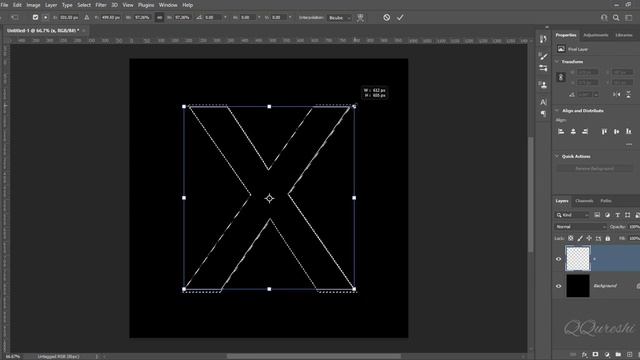The height and width of the screenshot is (360, 640).
Task: Create a new layer button
Action: coord(629,355)
